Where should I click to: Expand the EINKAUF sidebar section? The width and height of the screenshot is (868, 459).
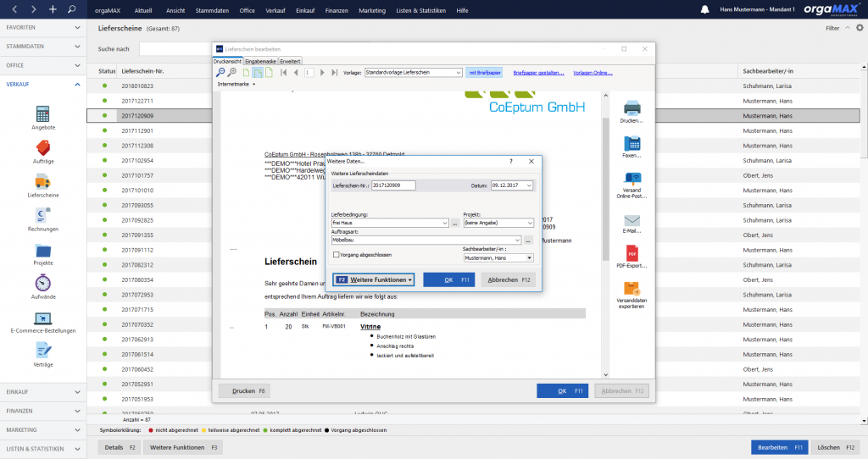pyautogui.click(x=43, y=392)
